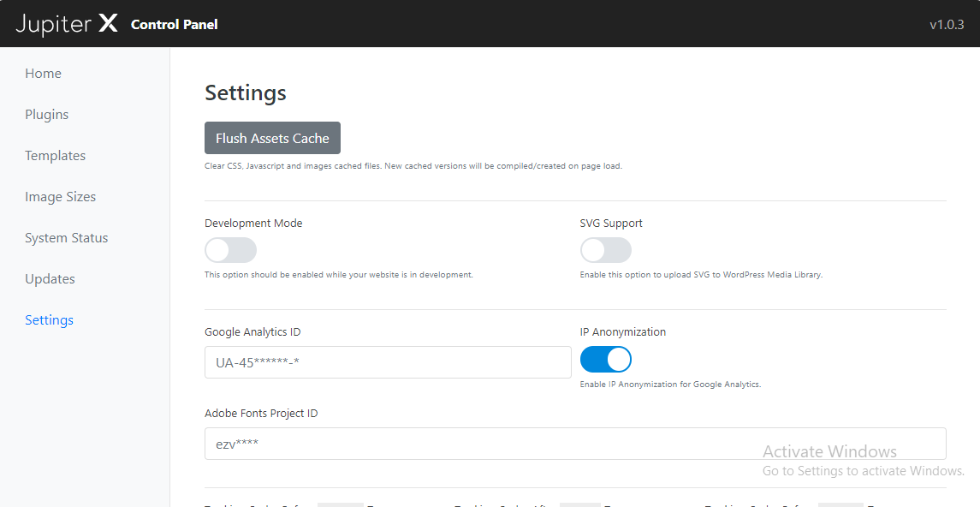
Task: Focus the Adobe Fonts Project ID field
Action: coord(574,444)
